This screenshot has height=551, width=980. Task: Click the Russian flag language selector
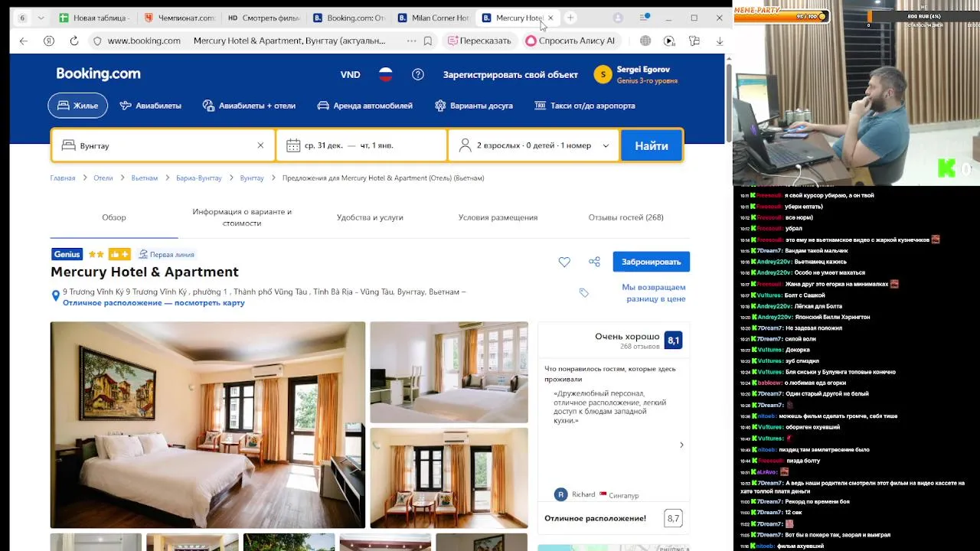pyautogui.click(x=386, y=74)
